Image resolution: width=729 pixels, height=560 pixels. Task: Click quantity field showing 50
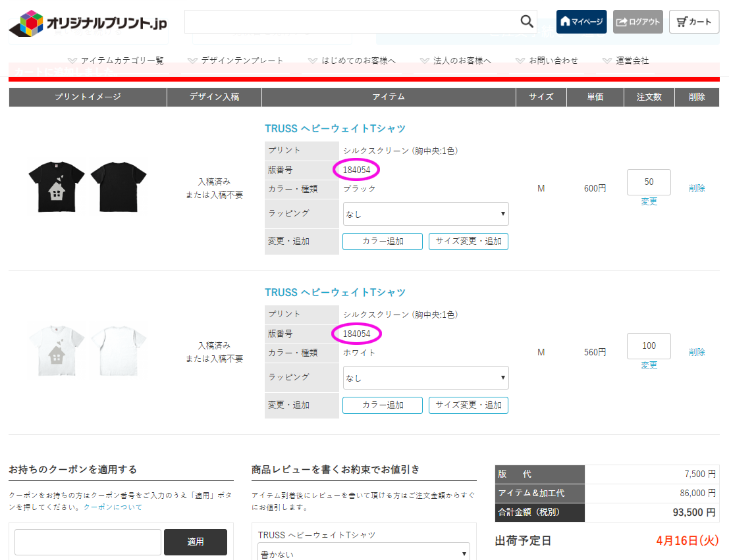coord(649,182)
